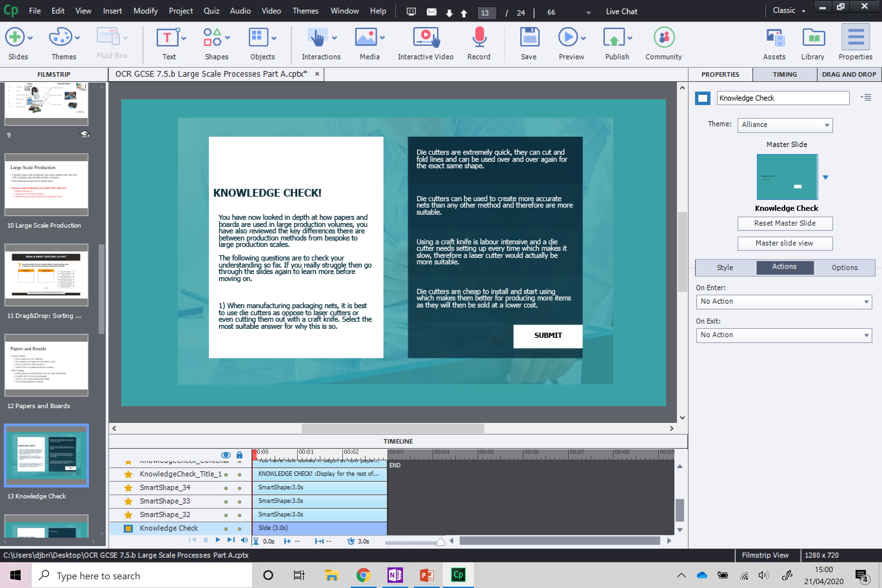Click the Community icon
Viewport: 882px width, 588px height.
[x=664, y=37]
